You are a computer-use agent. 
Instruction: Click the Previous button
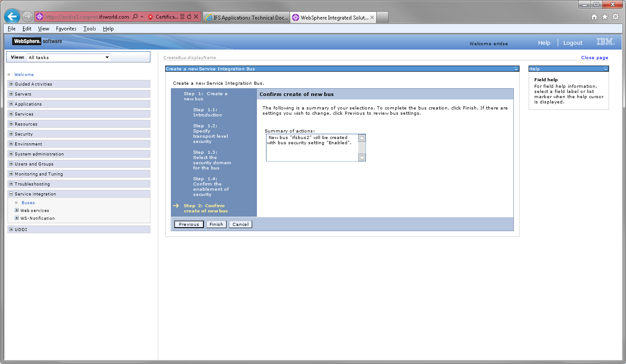(189, 225)
